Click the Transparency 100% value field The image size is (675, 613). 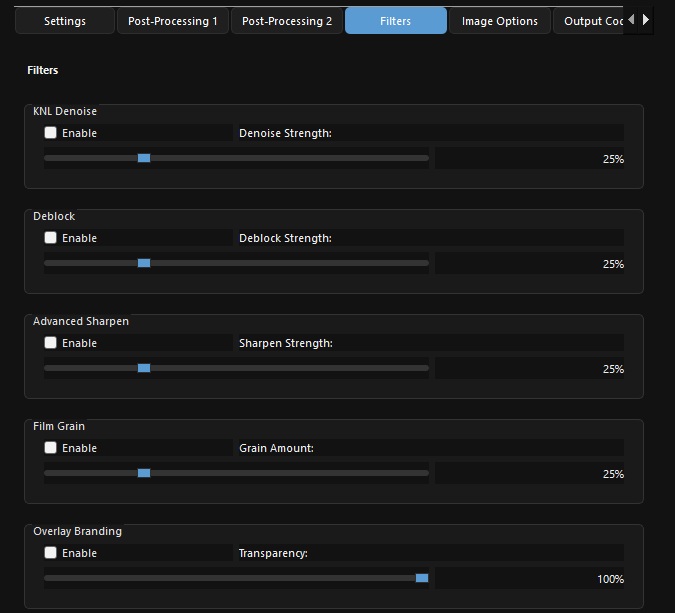tap(529, 579)
